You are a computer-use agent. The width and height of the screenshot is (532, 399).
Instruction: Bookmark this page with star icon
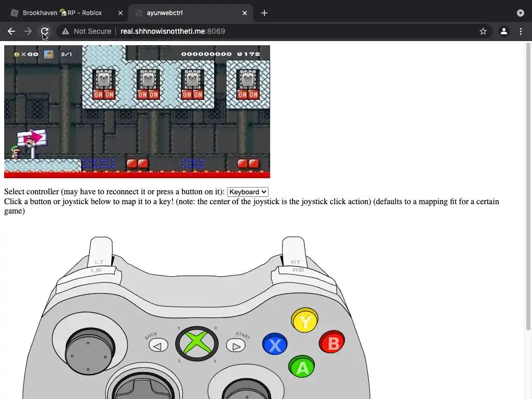click(483, 31)
